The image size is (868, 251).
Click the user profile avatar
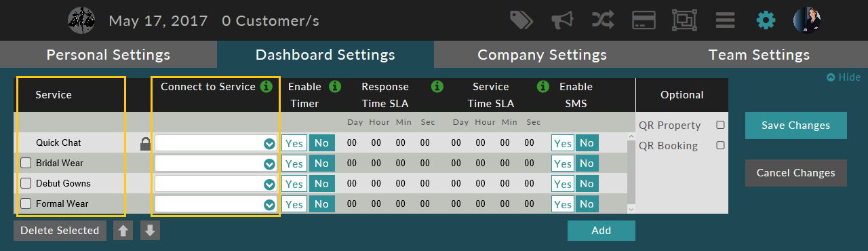pyautogui.click(x=807, y=20)
